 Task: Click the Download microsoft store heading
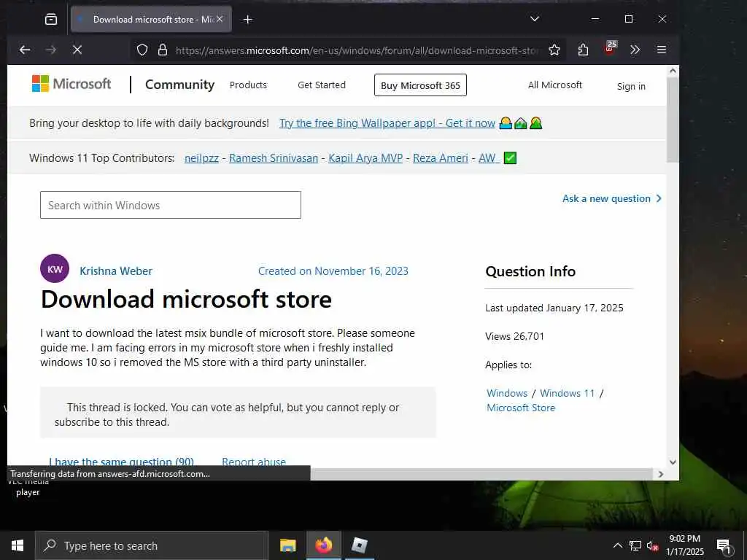186,300
